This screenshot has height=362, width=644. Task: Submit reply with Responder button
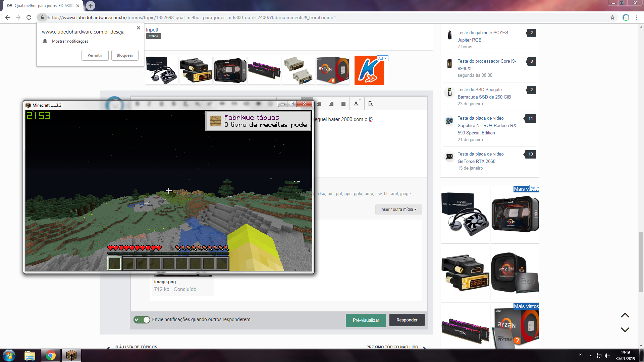pyautogui.click(x=407, y=320)
